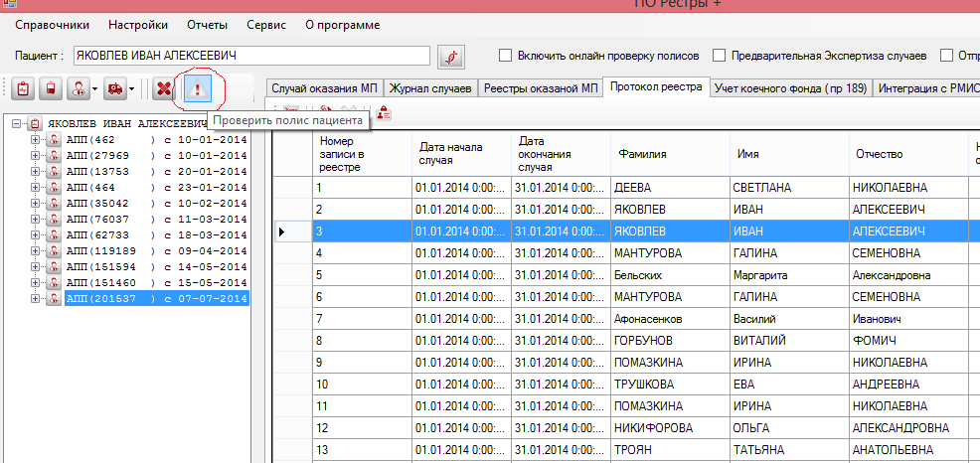980x463 pixels.
Task: Open the Справочники menu
Action: click(x=52, y=25)
